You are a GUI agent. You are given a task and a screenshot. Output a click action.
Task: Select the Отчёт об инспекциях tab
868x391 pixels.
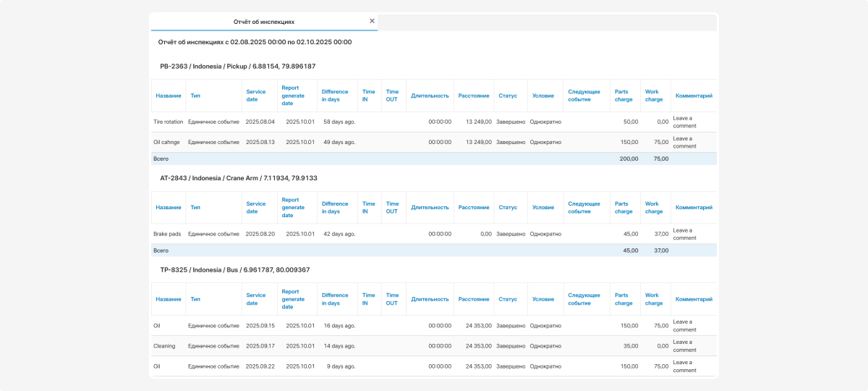click(263, 22)
